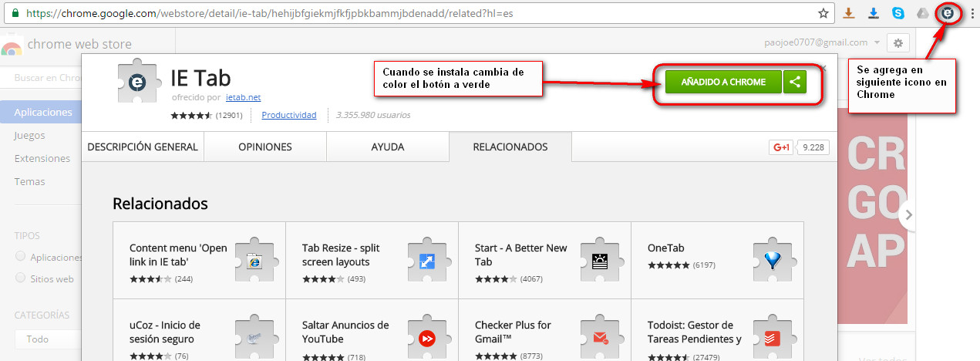
Task: Click the Todoist extension icon
Action: (x=773, y=338)
